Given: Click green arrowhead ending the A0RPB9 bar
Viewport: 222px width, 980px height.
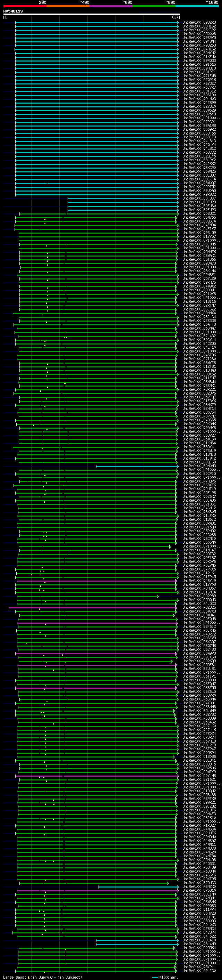Looking at the screenshot, I should tap(158, 596).
